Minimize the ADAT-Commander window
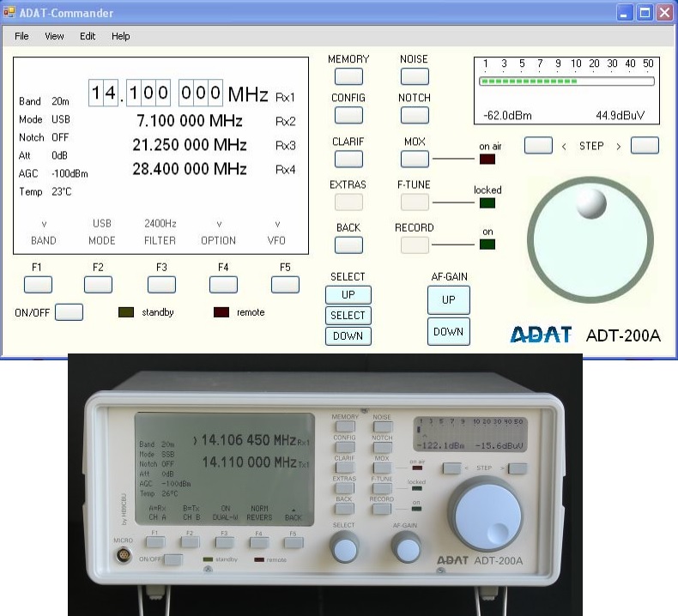This screenshot has width=678, height=616. pyautogui.click(x=624, y=13)
